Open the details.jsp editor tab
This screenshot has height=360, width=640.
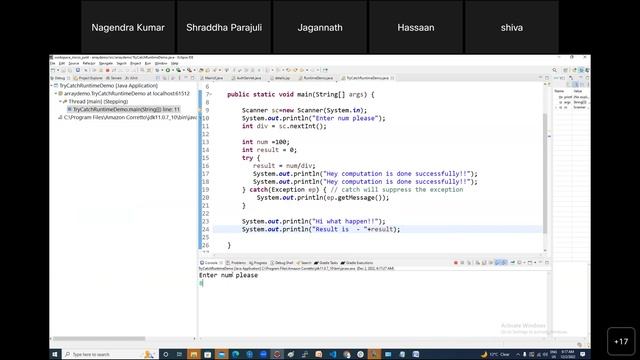(x=280, y=78)
